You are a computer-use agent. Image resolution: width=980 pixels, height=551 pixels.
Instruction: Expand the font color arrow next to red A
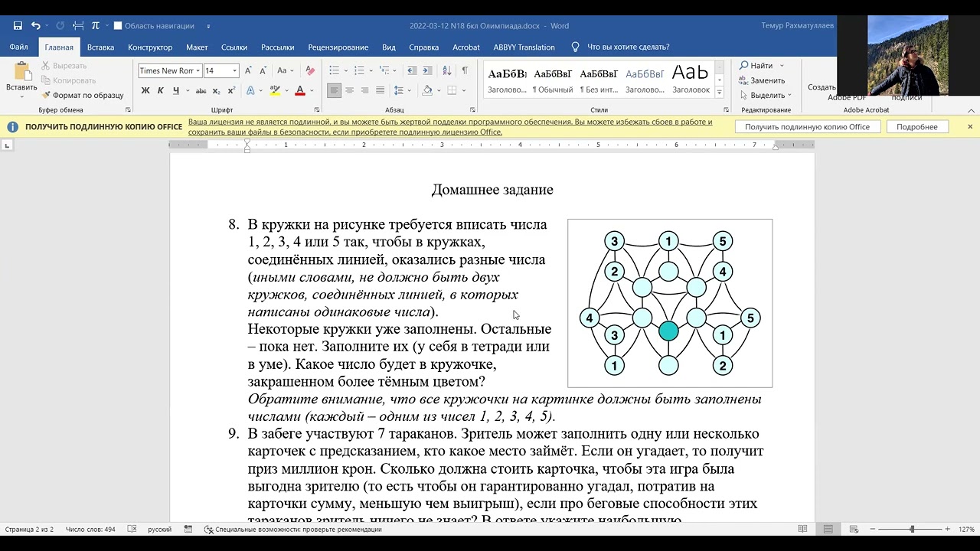coord(311,90)
